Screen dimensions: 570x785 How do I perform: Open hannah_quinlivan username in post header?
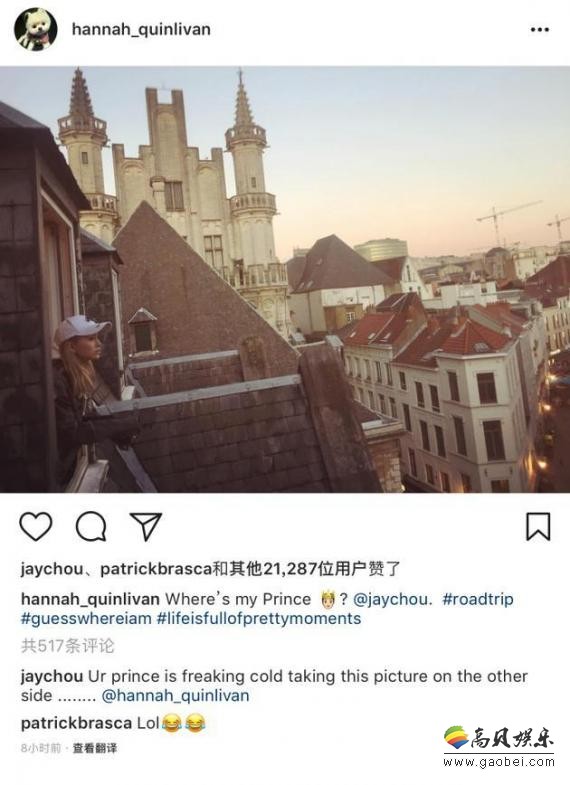coord(141,30)
